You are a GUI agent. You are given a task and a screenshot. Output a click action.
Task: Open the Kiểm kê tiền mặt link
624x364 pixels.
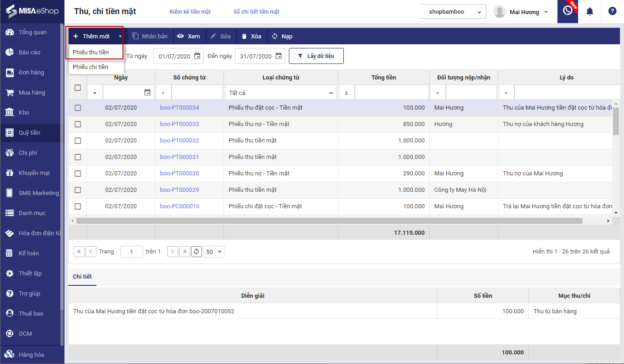pyautogui.click(x=190, y=12)
